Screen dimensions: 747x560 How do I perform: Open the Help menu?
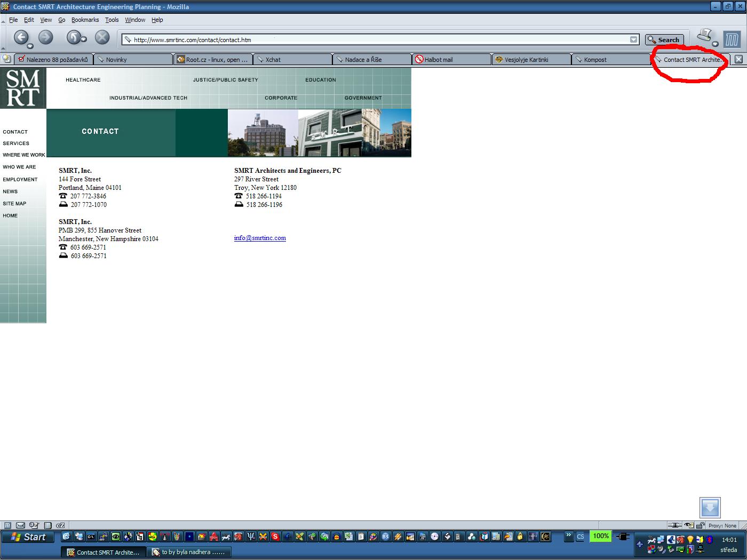157,20
